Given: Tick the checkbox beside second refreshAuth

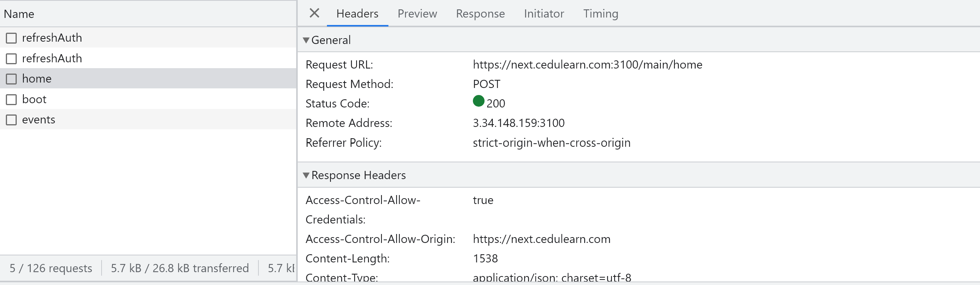Looking at the screenshot, I should pyautogui.click(x=11, y=59).
